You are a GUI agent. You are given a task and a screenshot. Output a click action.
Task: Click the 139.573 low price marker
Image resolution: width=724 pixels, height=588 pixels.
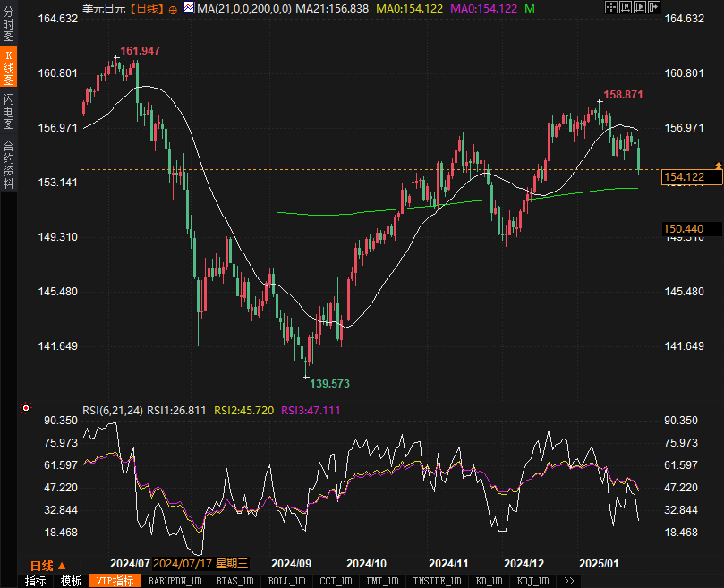[328, 383]
